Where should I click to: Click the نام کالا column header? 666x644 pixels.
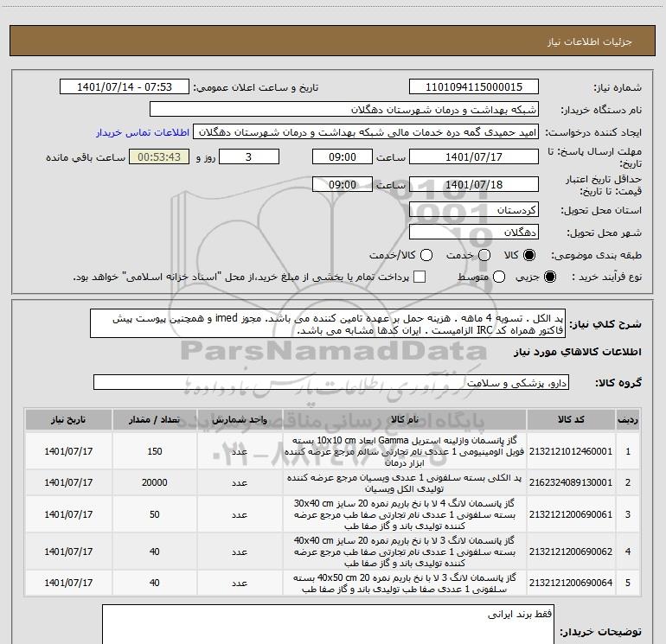click(405, 419)
